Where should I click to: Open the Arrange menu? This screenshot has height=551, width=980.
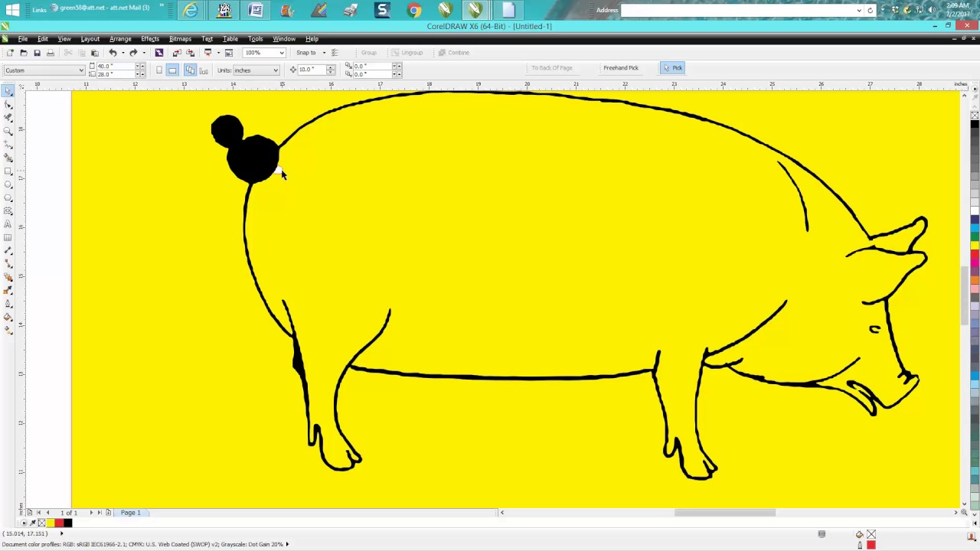(x=120, y=39)
